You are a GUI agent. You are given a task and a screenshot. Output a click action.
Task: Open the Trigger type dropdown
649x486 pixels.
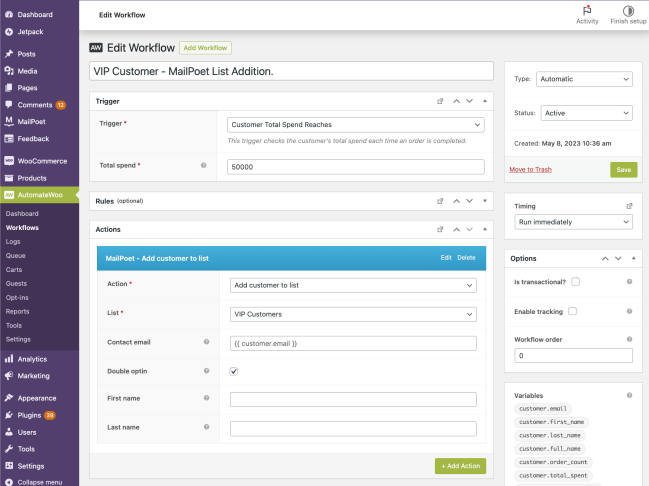click(x=584, y=78)
